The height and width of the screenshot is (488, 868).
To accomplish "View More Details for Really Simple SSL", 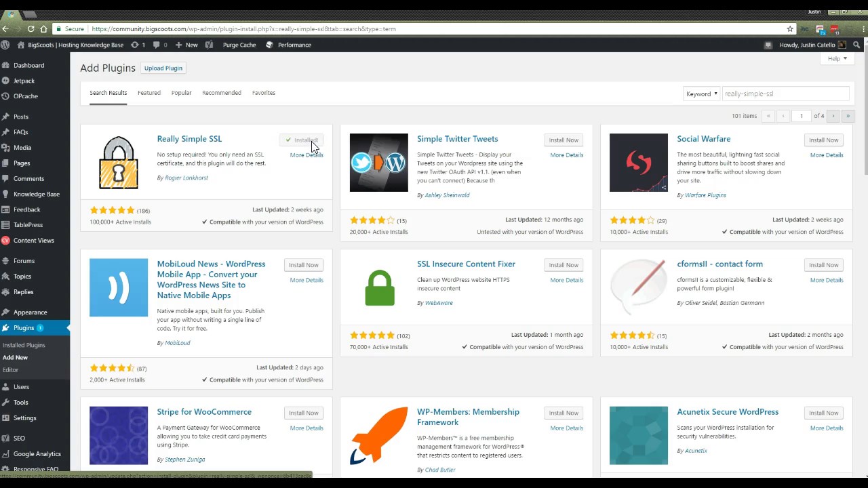I will click(x=307, y=155).
